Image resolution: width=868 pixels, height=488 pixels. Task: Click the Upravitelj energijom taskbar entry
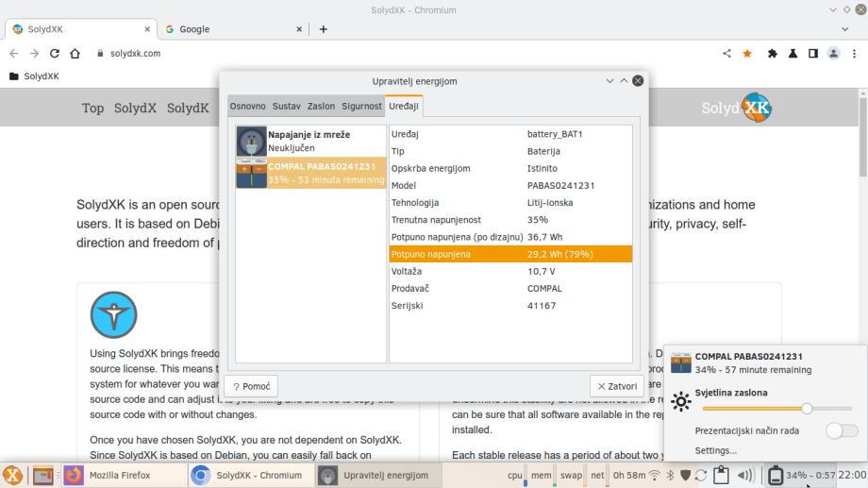click(378, 476)
